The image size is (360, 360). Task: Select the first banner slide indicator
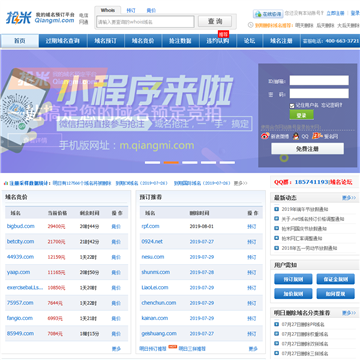point(152,162)
